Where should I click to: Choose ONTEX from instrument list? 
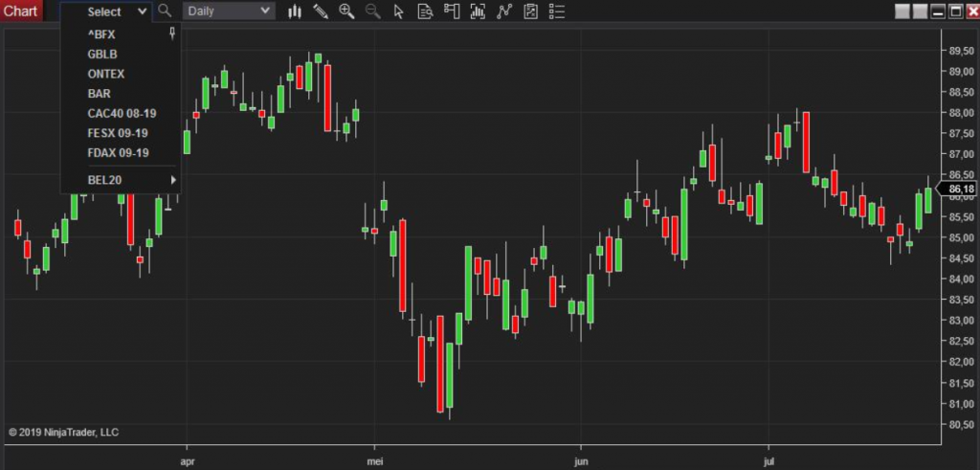[105, 74]
